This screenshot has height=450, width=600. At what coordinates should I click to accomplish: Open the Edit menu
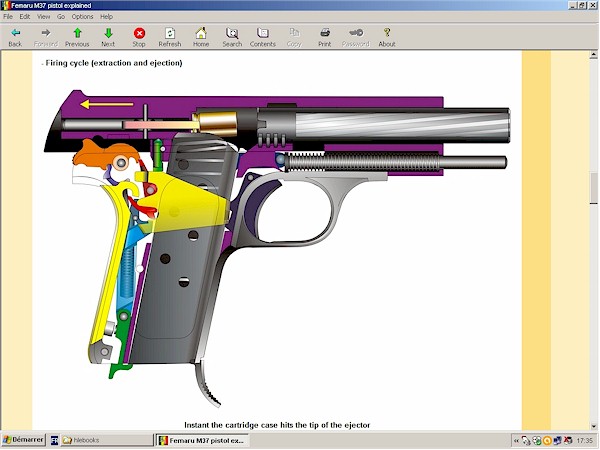[x=24, y=16]
